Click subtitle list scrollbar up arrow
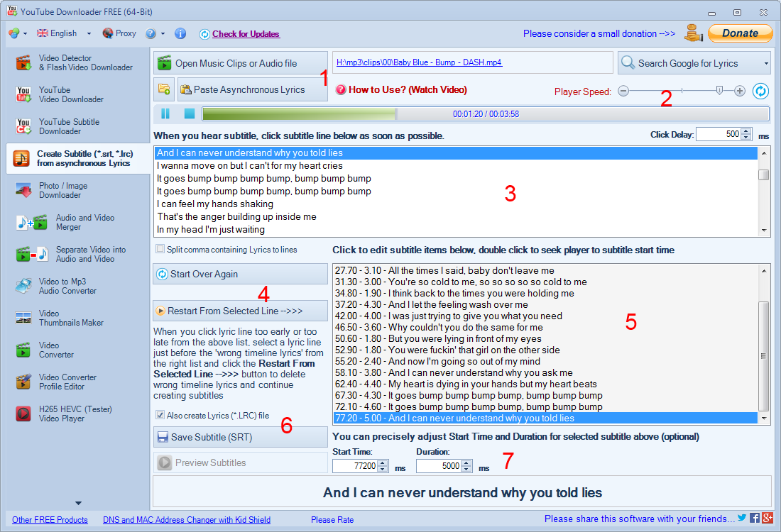 763,271
